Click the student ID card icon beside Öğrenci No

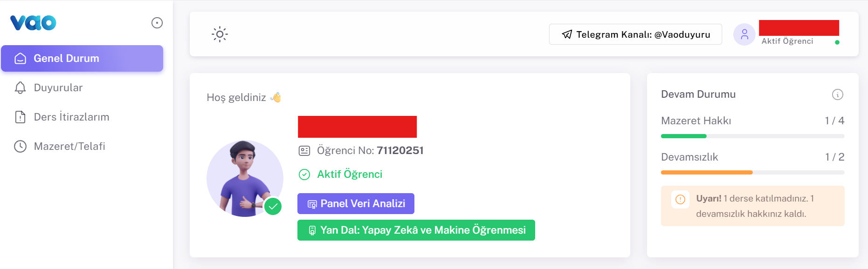pos(304,150)
